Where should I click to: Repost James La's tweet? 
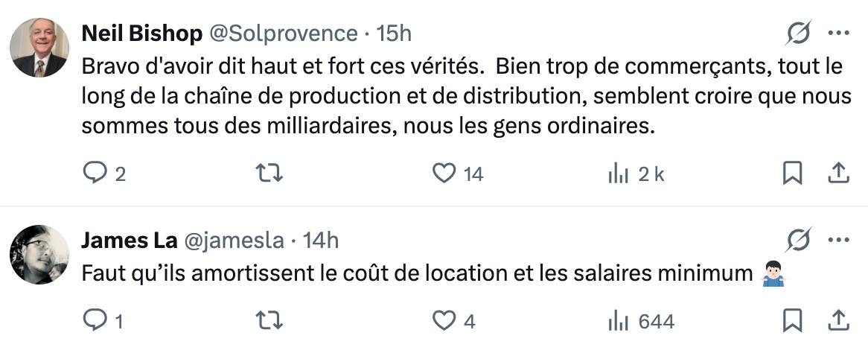point(269,320)
